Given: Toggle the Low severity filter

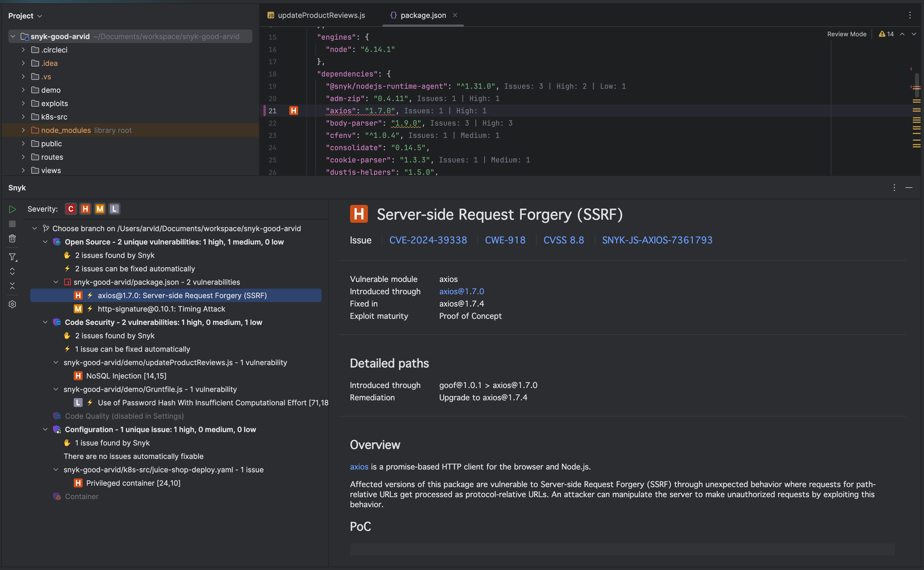Looking at the screenshot, I should 114,209.
